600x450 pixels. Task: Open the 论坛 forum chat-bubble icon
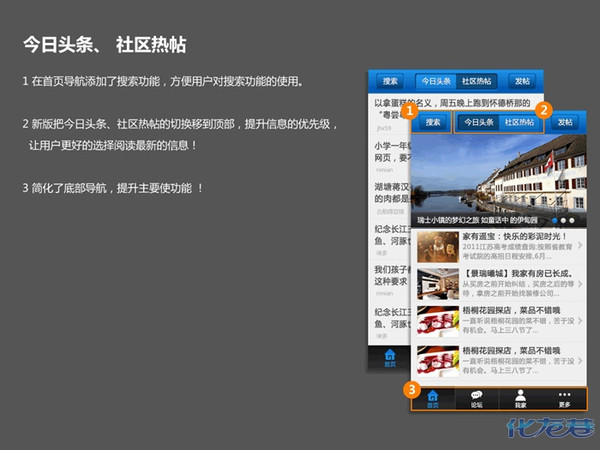[477, 397]
